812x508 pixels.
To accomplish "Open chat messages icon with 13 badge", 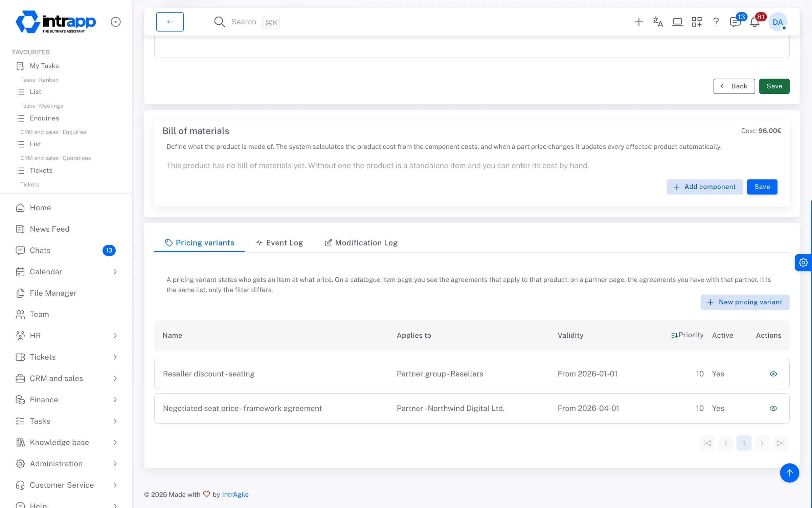I will click(735, 22).
